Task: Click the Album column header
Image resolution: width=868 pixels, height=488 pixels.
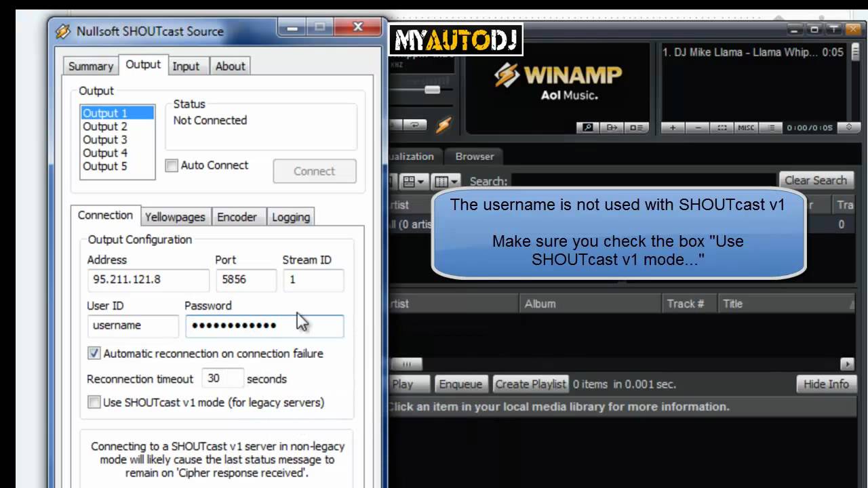Action: coord(590,304)
